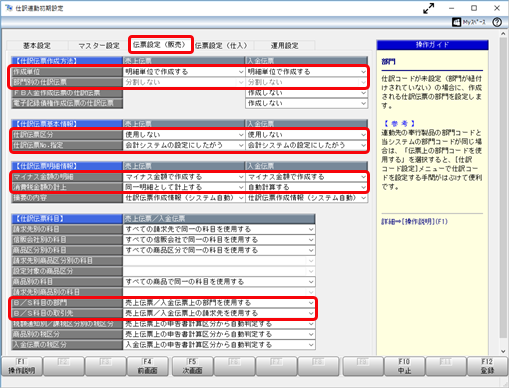The image size is (510, 388).
Task: Open マイナス金額の明細 dropdown for 売上伝票
Action: pyautogui.click(x=184, y=177)
